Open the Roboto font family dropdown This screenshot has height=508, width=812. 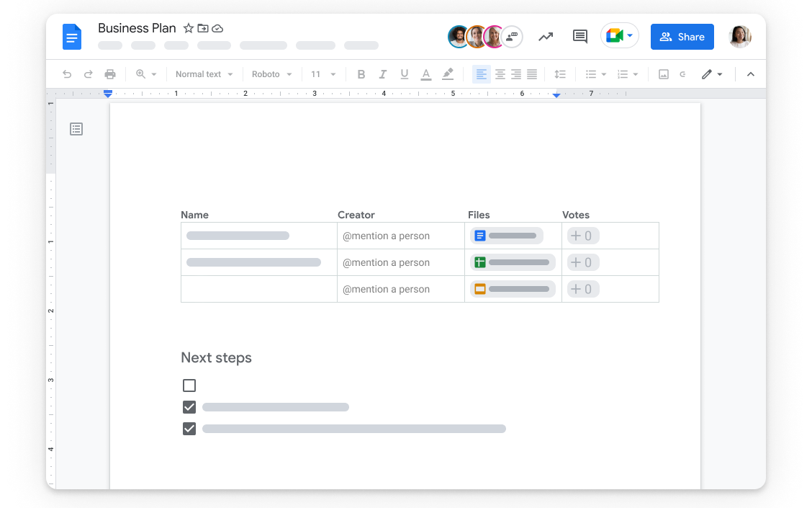(x=271, y=73)
